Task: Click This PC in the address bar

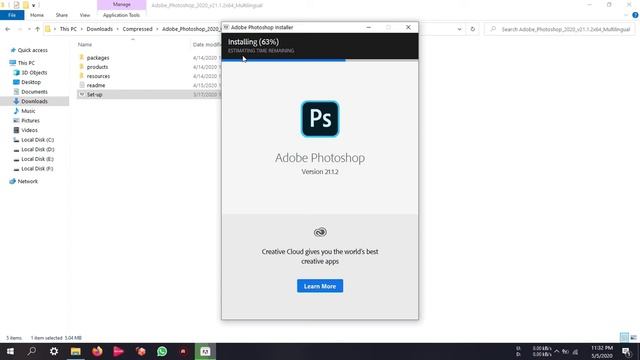Action: click(x=68, y=29)
